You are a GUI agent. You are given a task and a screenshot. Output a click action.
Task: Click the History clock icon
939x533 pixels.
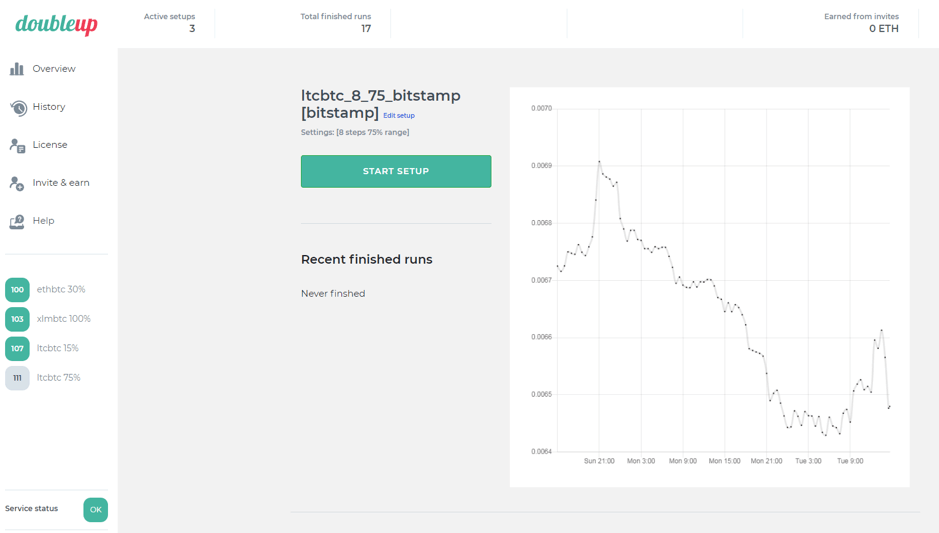click(x=17, y=107)
